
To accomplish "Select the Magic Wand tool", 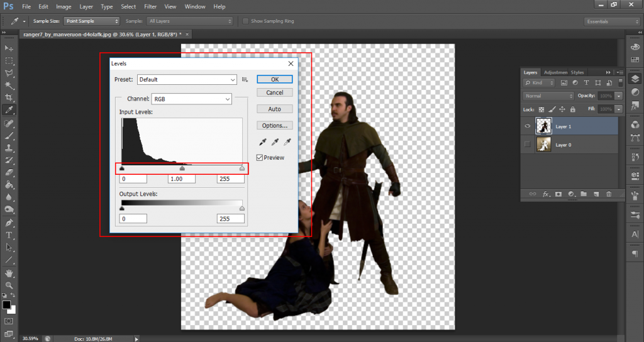I will 9,85.
